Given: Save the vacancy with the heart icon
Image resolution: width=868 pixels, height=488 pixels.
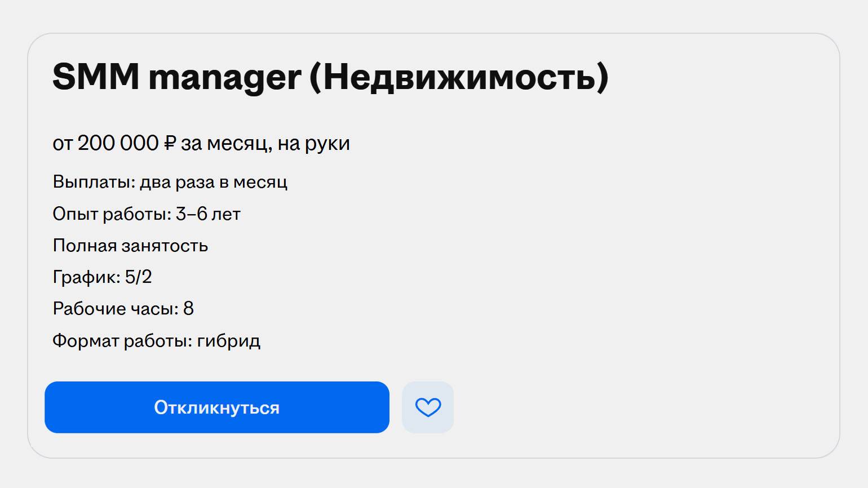Looking at the screenshot, I should point(428,407).
